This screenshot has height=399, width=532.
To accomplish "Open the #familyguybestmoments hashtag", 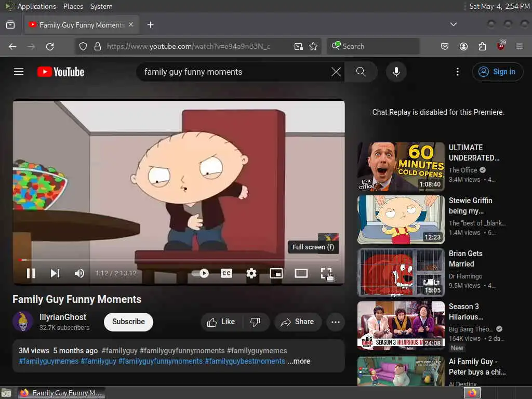I will [245, 362].
